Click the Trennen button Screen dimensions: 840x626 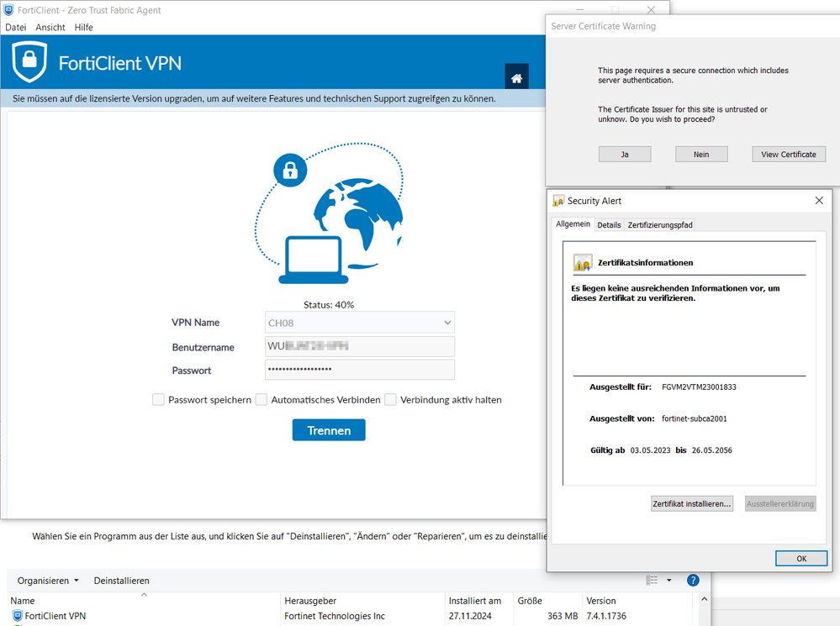click(x=329, y=430)
